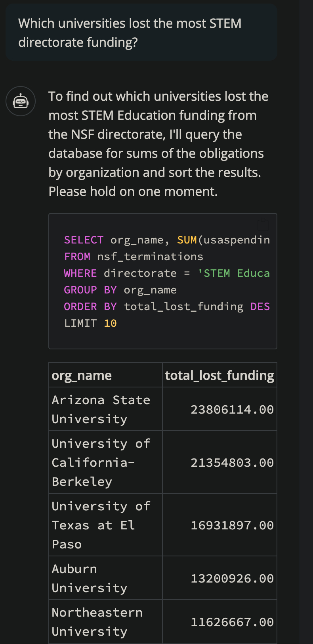Click the org_name column header

click(x=82, y=376)
